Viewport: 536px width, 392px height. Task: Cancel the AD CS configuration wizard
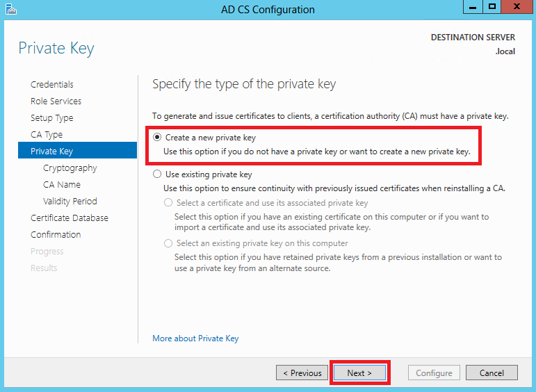[x=492, y=373]
